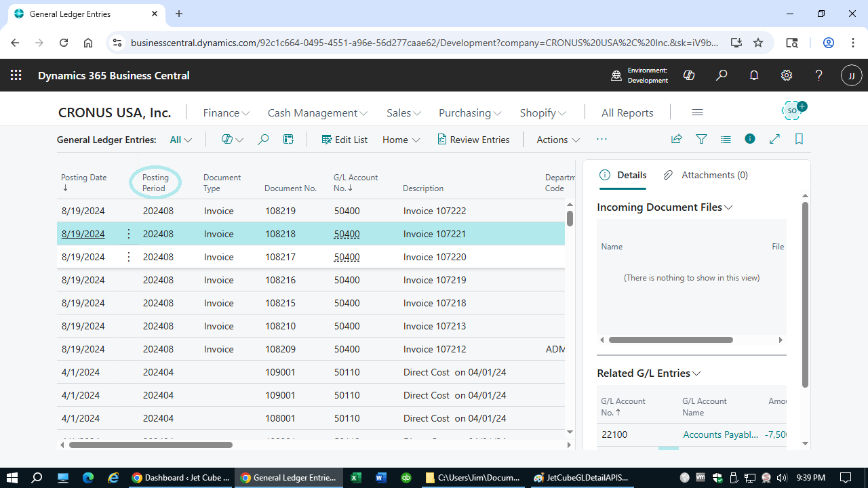Click the SO collaboration avatar
The width and height of the screenshot is (868, 488).
coord(793,110)
